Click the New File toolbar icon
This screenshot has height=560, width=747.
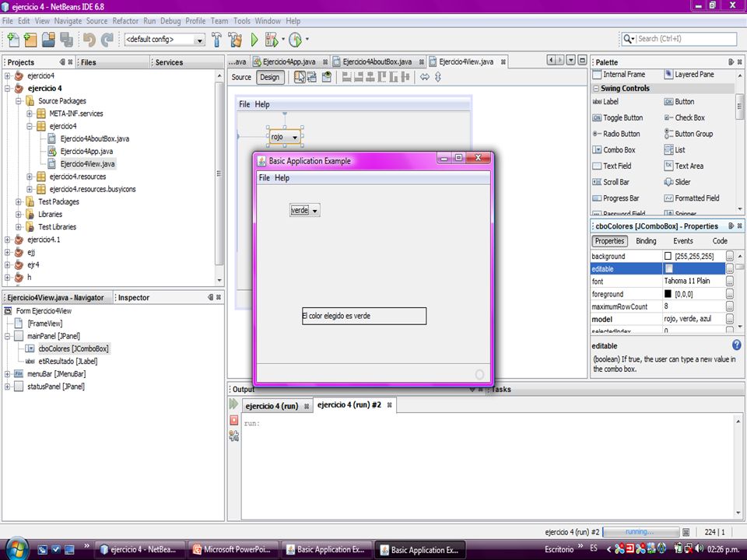13,40
